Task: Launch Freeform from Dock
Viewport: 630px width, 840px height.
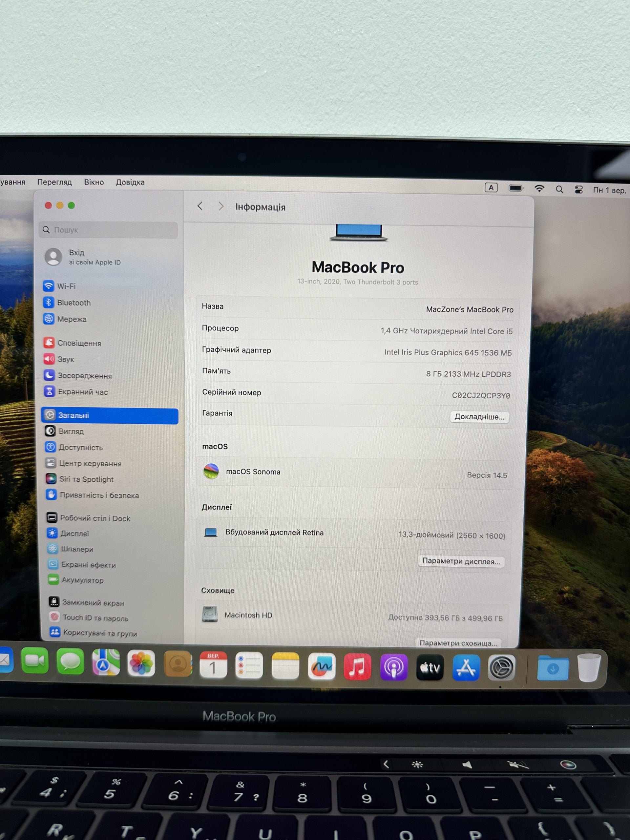Action: (x=322, y=666)
